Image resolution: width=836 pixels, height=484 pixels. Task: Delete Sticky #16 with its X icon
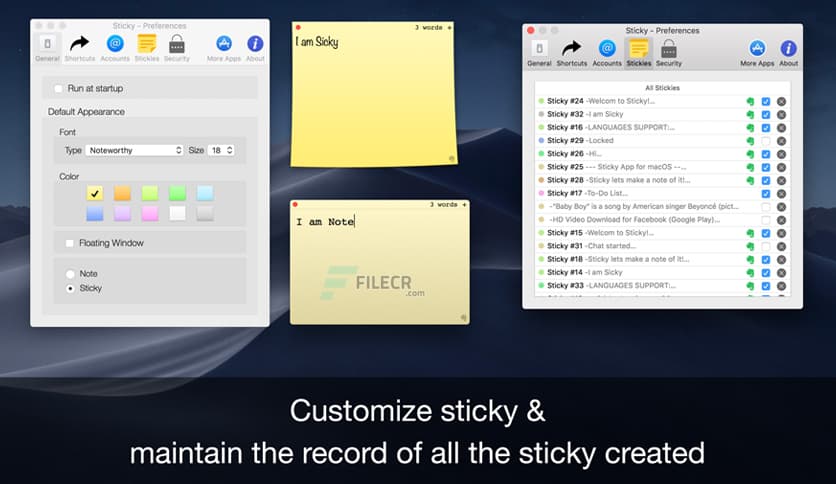pos(781,128)
